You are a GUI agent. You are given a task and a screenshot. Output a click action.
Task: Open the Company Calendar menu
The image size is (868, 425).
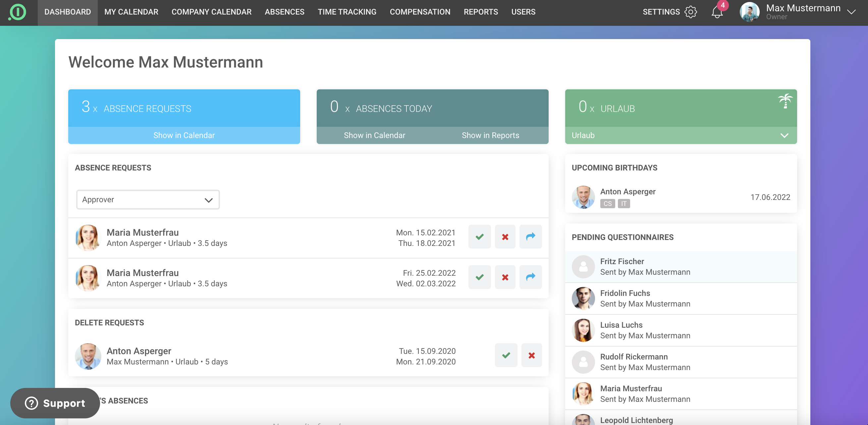pyautogui.click(x=211, y=12)
